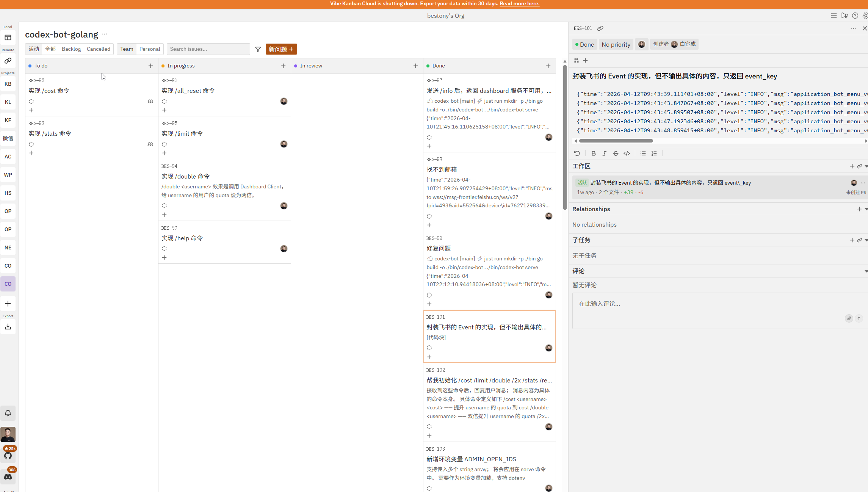Click the GitHub stars icon
868x492 pixels.
8,456
